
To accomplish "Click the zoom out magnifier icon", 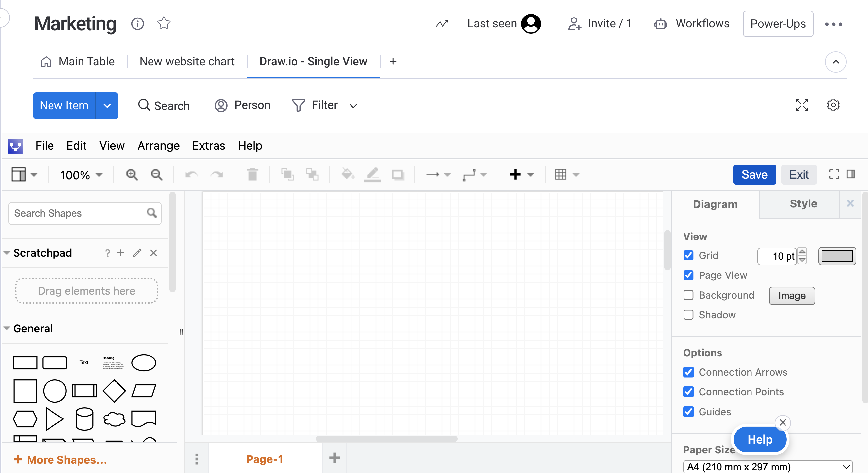I will click(x=156, y=175).
